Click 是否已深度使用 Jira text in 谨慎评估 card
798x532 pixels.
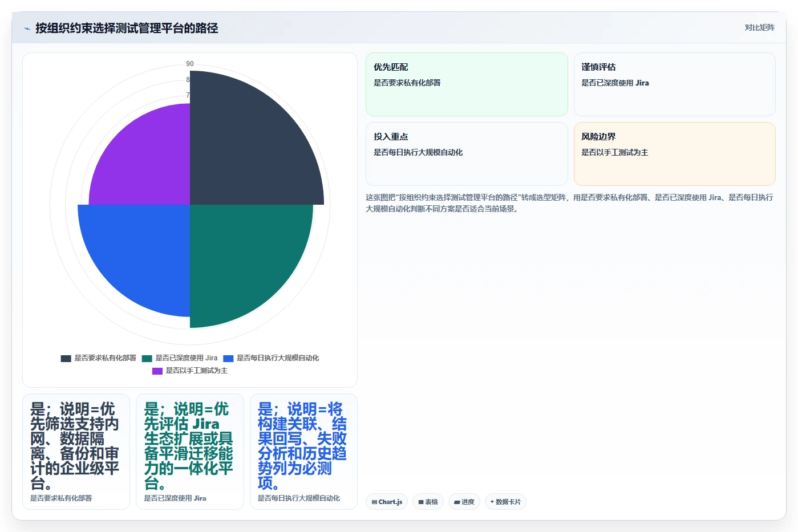615,83
